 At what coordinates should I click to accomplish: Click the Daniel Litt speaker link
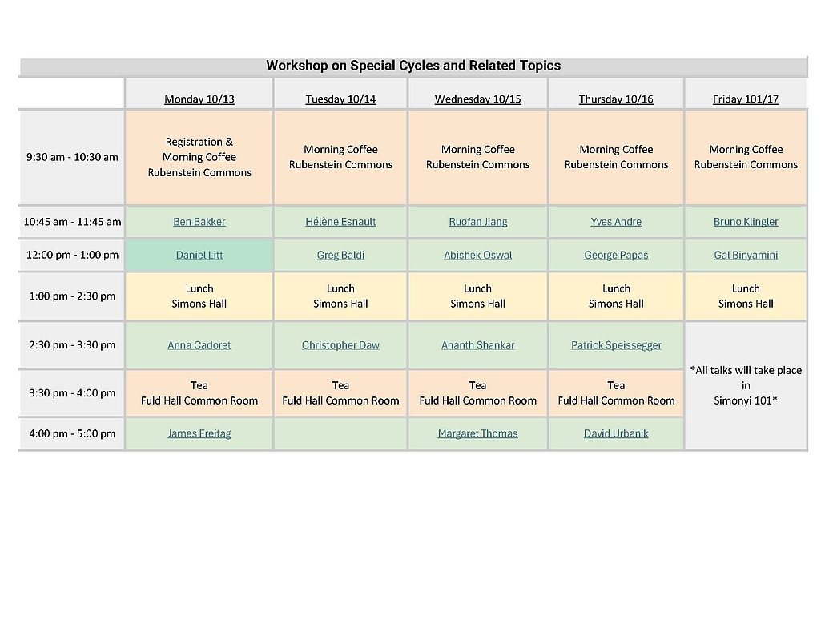pos(199,256)
